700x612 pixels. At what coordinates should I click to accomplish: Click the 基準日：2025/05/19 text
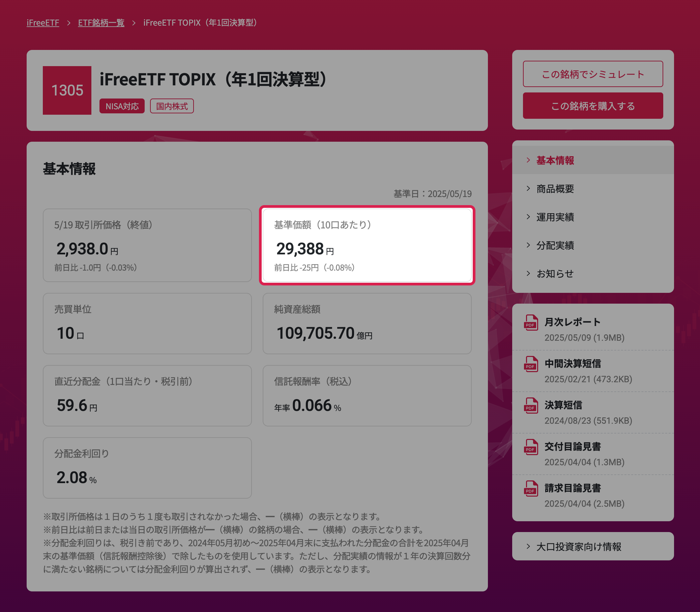coord(432,194)
